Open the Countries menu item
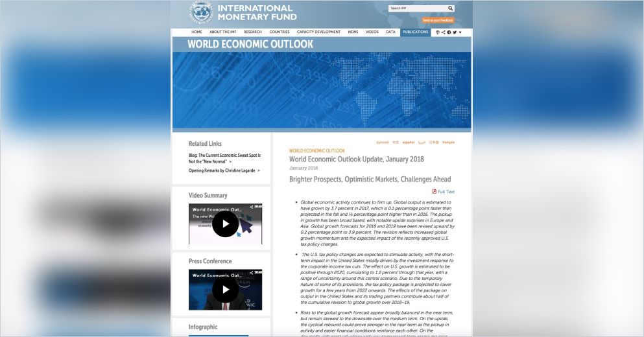This screenshot has height=337, width=644. 279,32
